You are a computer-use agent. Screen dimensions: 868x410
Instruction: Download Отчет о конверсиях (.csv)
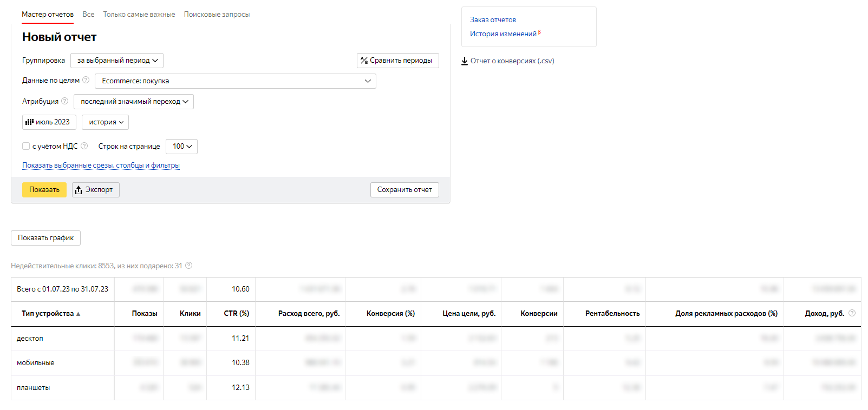(x=507, y=61)
